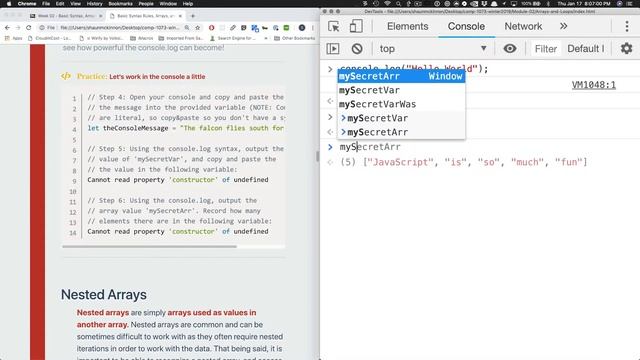Viewport: 640px width, 360px height.
Task: Open the Wi-Fi status menu
Action: (x=387, y=4)
